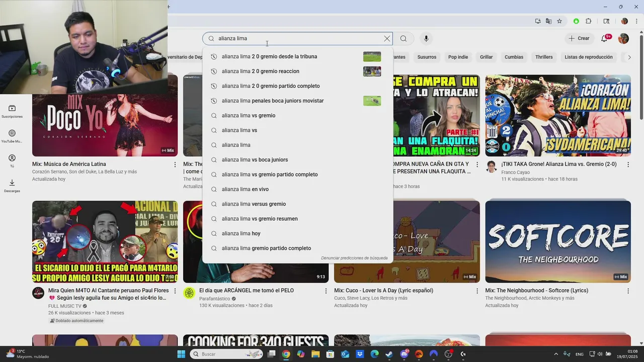Screen dimensions: 644x362
Task: Choose suggestion 'alianza lima vs gremio'
Action: (297, 116)
